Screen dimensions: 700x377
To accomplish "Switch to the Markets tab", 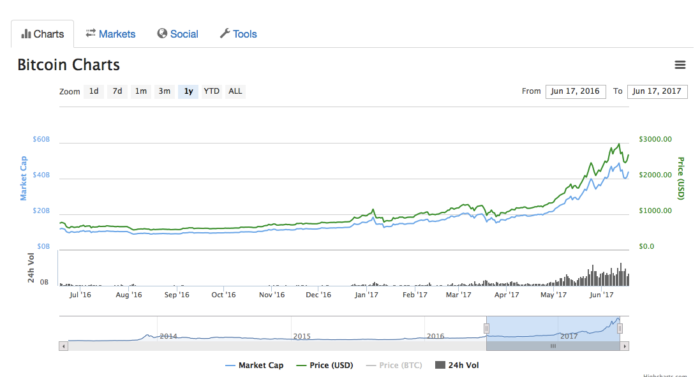I will pyautogui.click(x=111, y=34).
